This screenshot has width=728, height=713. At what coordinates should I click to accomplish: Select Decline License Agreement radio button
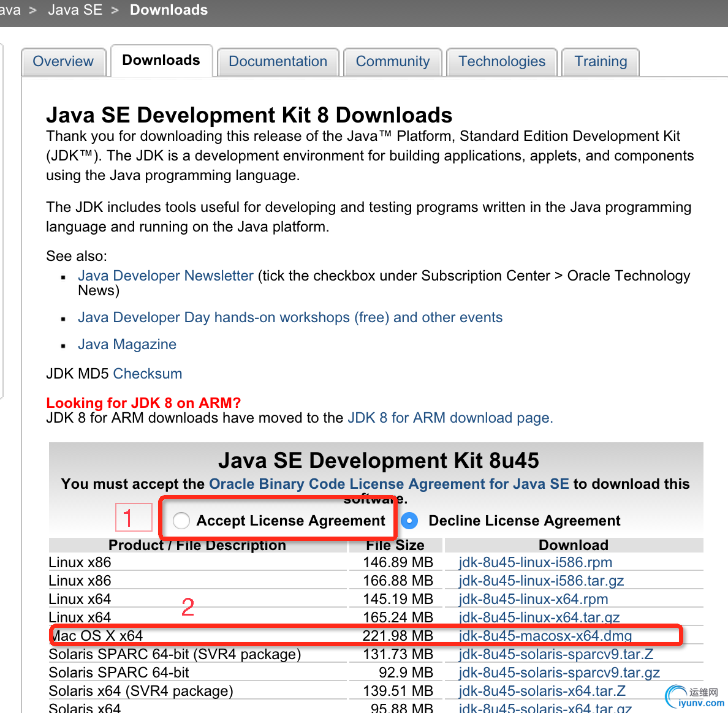[409, 521]
